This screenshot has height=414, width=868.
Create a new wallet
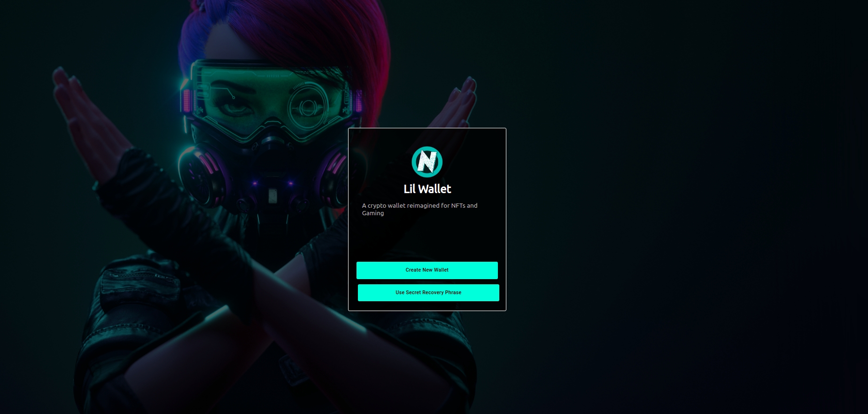click(427, 270)
